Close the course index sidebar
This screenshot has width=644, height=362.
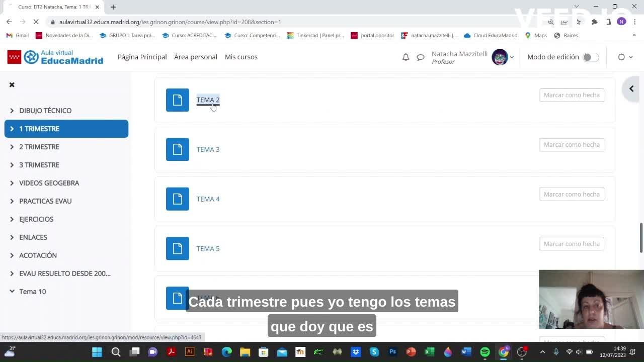pyautogui.click(x=12, y=84)
